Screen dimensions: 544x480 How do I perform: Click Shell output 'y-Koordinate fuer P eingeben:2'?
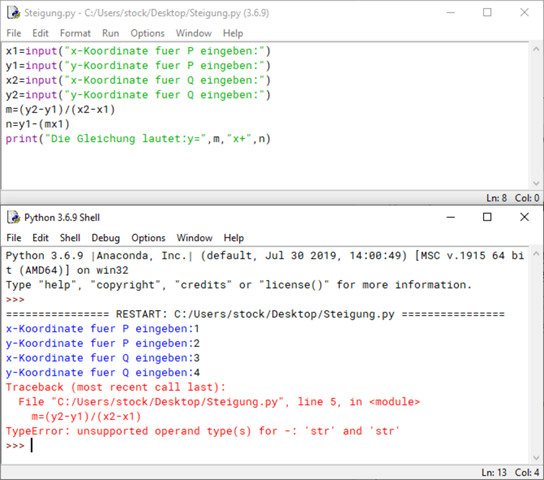[x=103, y=343]
